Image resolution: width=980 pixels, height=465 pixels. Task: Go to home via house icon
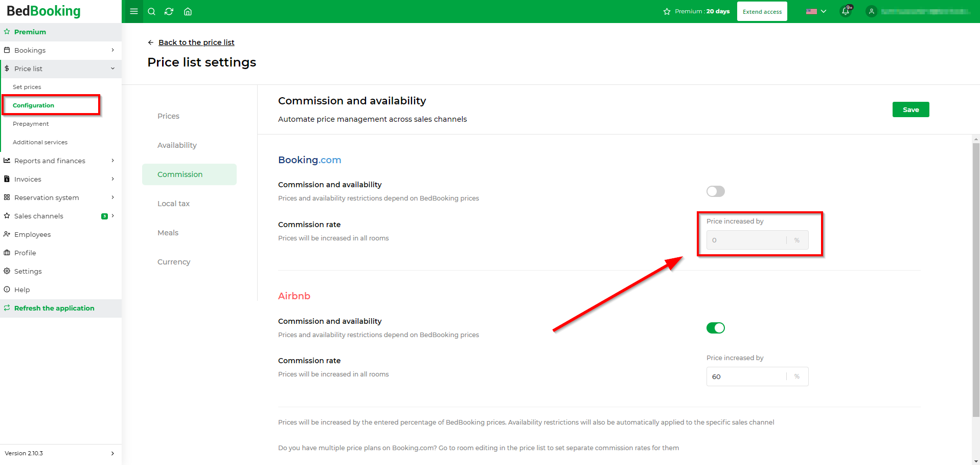tap(188, 11)
